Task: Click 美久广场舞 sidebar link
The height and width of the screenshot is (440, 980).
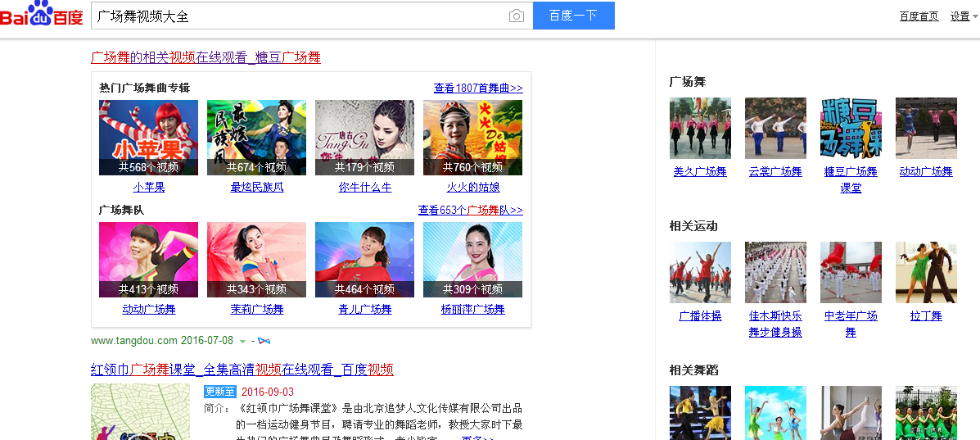Action: pos(700,171)
